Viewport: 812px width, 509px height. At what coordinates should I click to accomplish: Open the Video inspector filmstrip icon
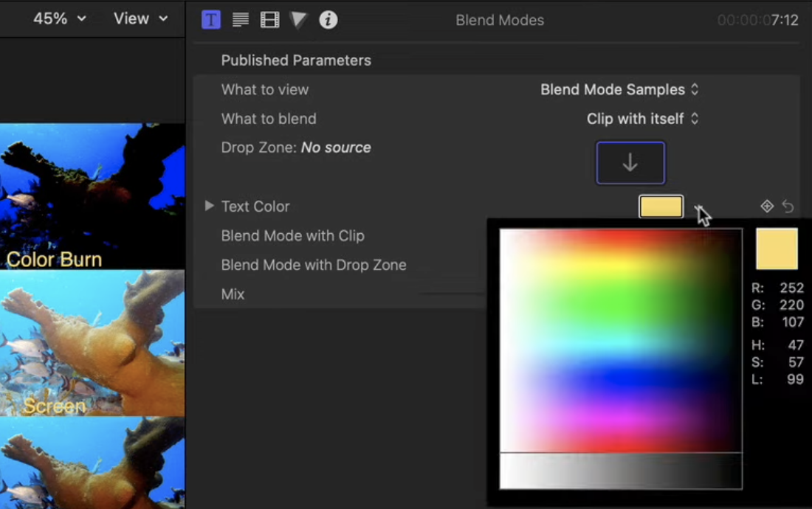(269, 20)
